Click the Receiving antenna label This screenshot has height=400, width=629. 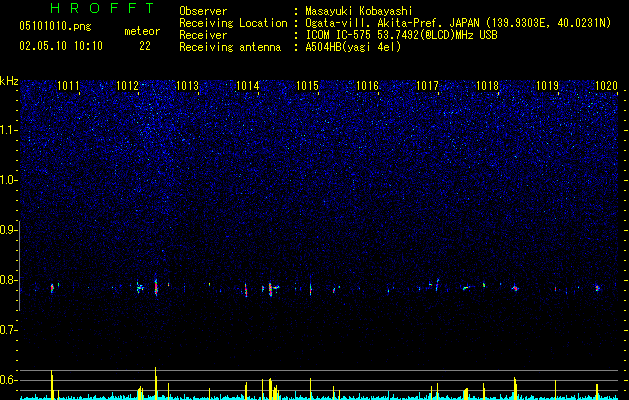point(230,47)
